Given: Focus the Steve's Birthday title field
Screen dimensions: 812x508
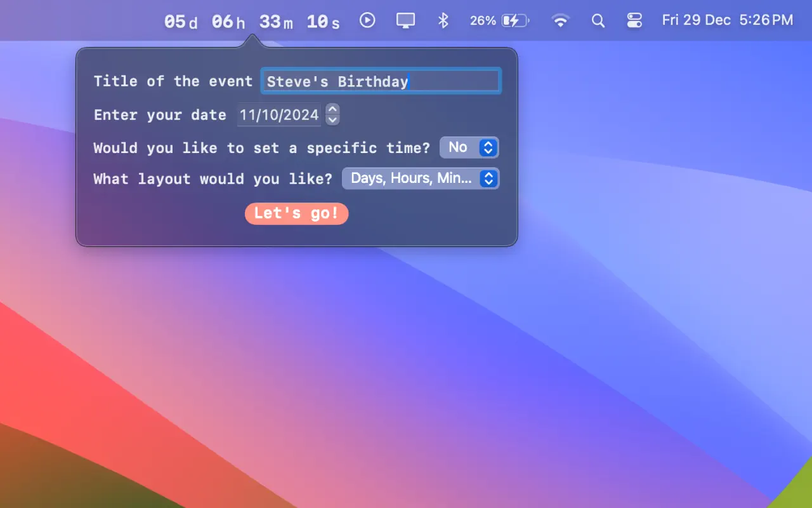Looking at the screenshot, I should coord(381,81).
